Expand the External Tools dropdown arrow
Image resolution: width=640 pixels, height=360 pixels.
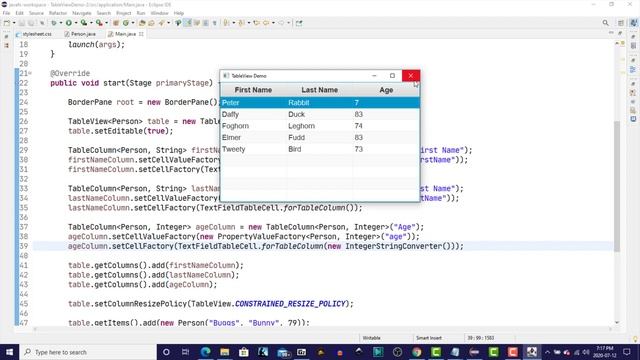107,23
